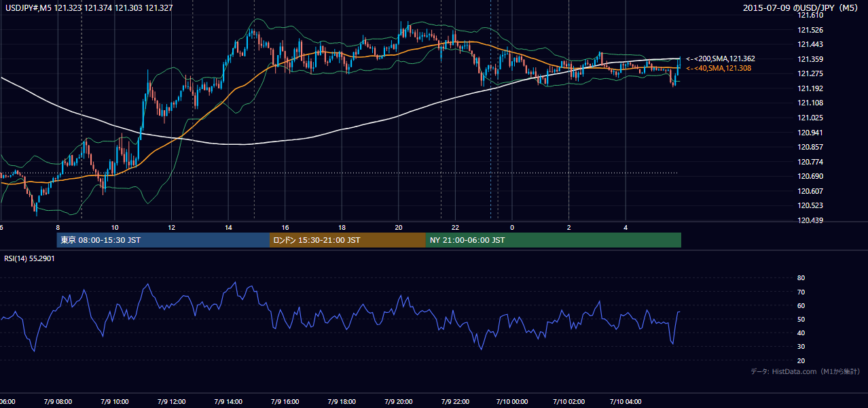This screenshot has height=408, width=868.
Task: Click price axis value 120.607
Action: coord(810,191)
